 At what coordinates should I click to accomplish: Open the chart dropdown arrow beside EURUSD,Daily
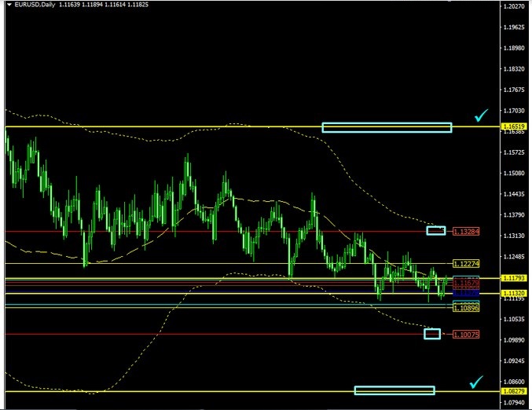[x=9, y=5]
